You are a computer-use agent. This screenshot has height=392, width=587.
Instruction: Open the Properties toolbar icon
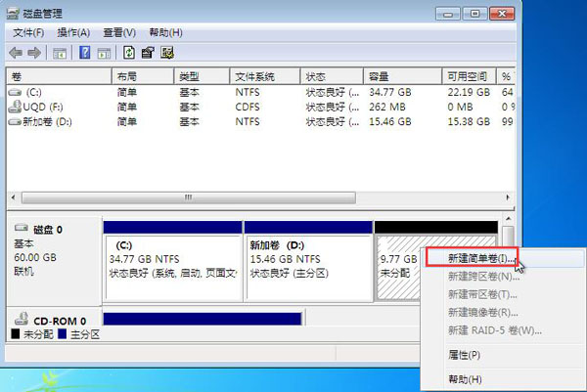coord(148,52)
